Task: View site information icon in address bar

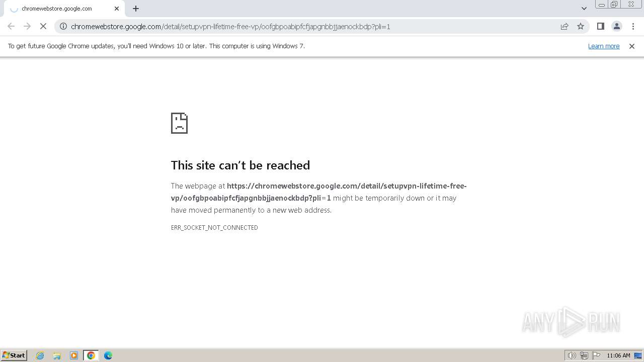Action: pos(63,26)
